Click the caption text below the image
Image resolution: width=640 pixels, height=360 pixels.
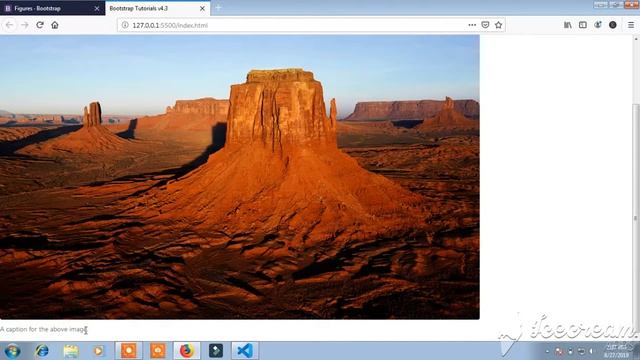tap(43, 329)
